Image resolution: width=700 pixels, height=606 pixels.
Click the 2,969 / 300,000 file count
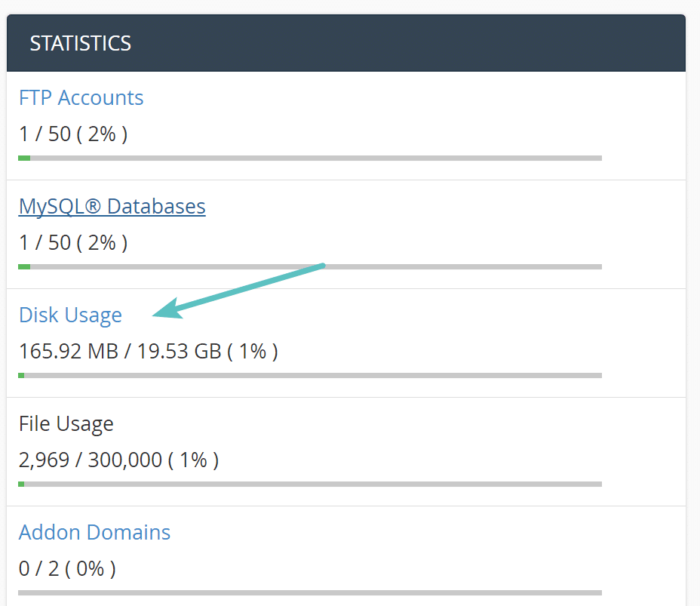pos(118,460)
